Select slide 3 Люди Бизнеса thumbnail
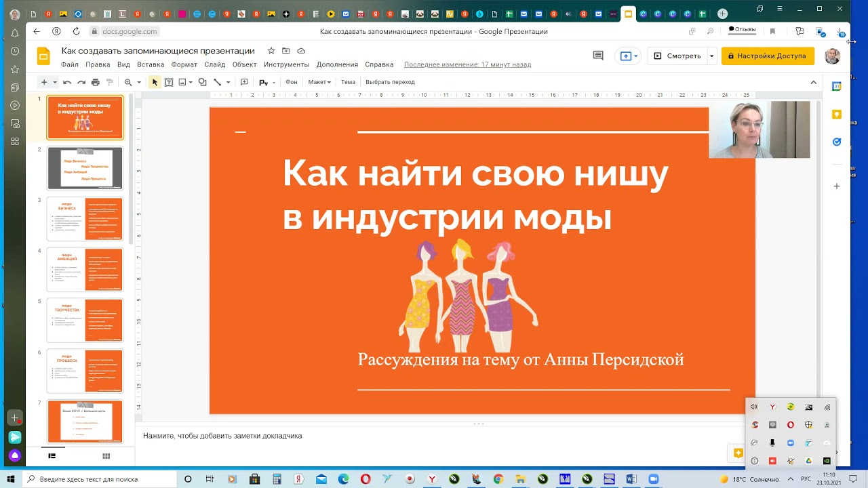Viewport: 868px width, 488px height. point(85,219)
